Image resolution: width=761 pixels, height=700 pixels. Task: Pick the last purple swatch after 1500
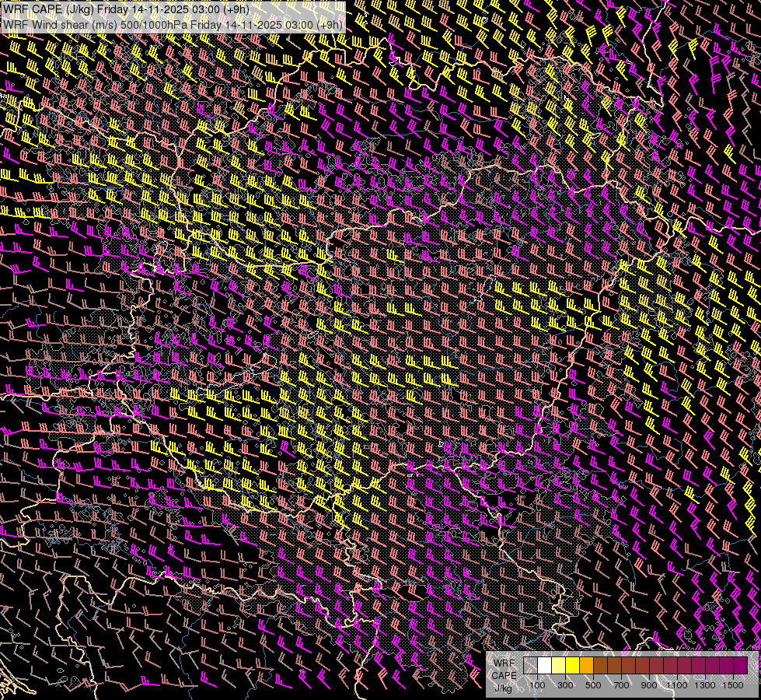click(x=740, y=666)
